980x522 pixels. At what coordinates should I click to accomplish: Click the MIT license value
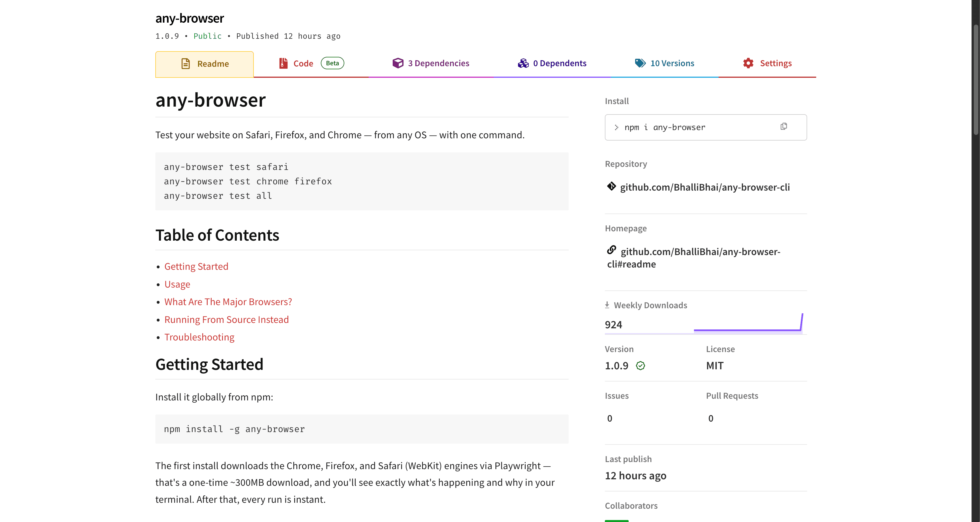[714, 366]
